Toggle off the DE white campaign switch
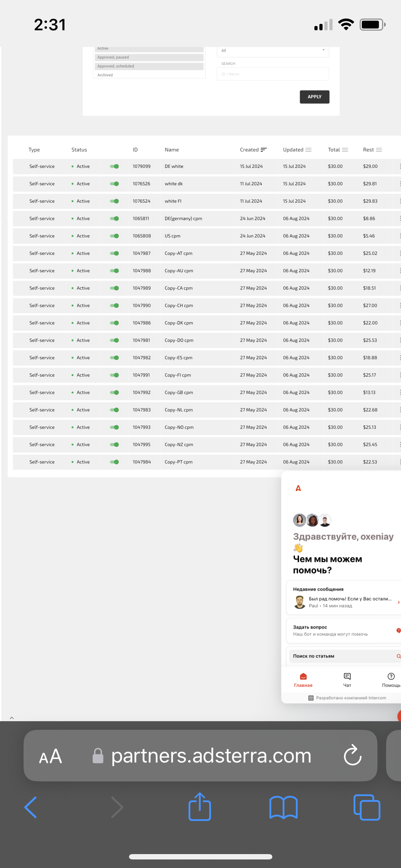The width and height of the screenshot is (401, 868). coord(114,166)
